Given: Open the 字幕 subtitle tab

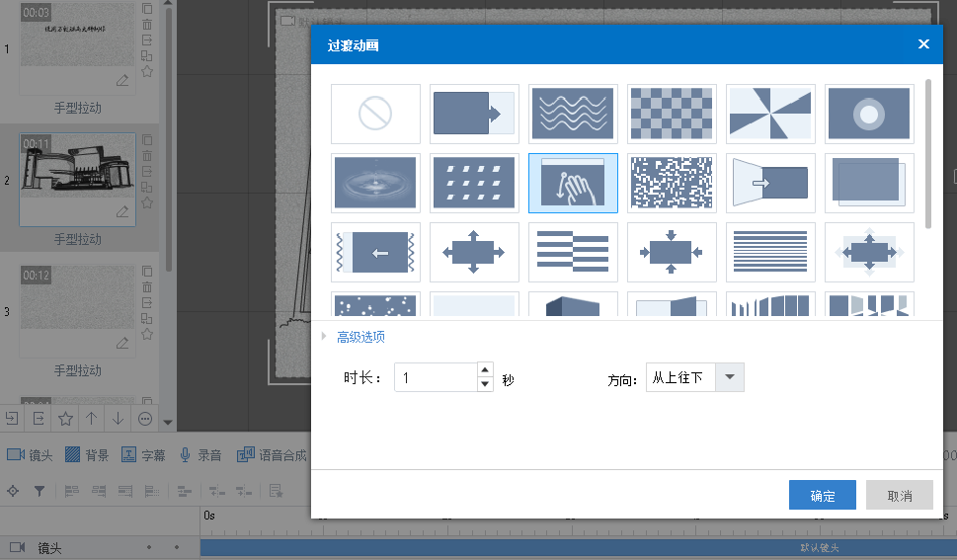Looking at the screenshot, I should point(143,455).
